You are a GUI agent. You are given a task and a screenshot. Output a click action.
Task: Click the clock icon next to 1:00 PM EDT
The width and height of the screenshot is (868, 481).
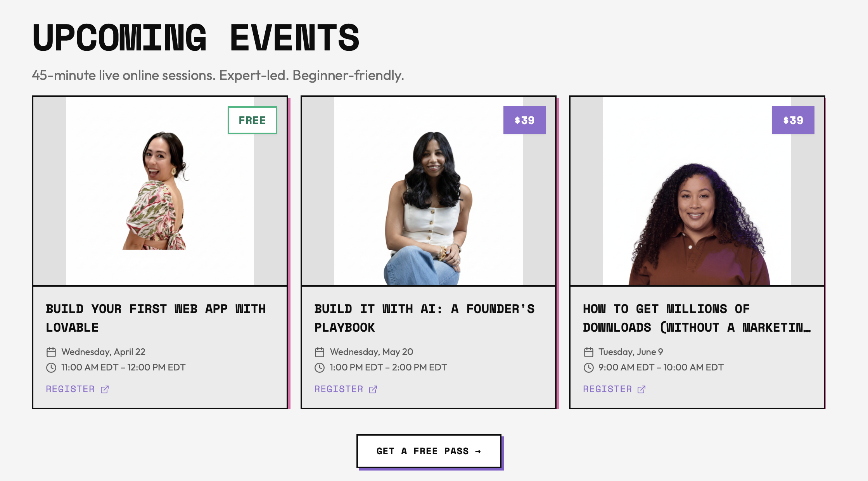tap(320, 367)
